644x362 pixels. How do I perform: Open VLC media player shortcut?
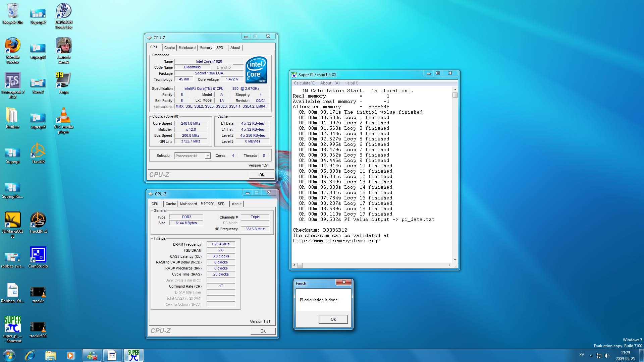(x=63, y=120)
